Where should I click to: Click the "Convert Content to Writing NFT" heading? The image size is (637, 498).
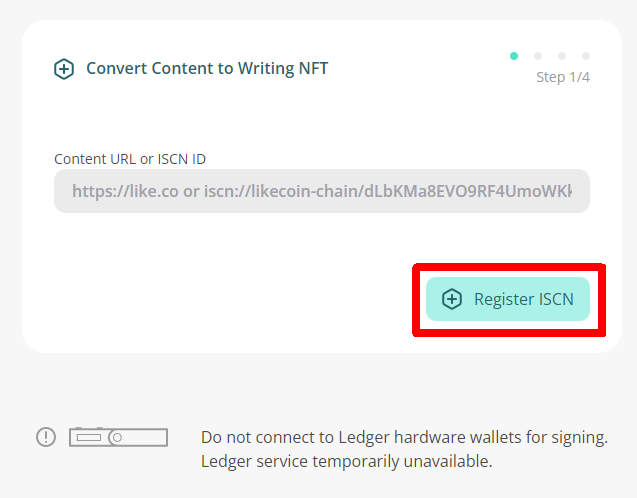pos(207,69)
